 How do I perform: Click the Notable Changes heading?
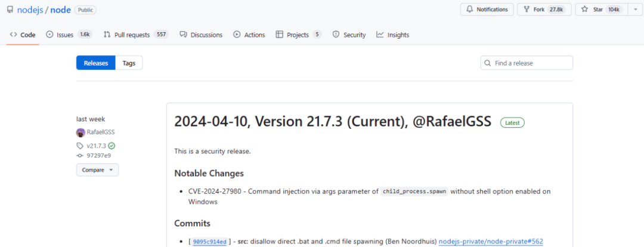(209, 173)
